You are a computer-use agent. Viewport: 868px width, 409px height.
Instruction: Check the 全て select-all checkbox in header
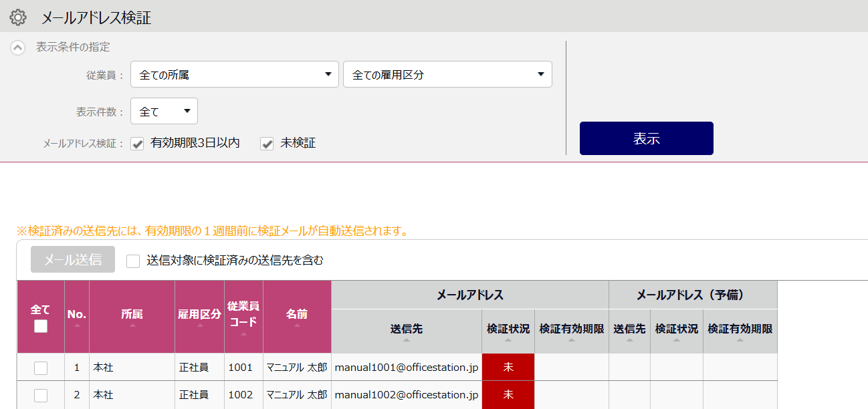[x=41, y=326]
